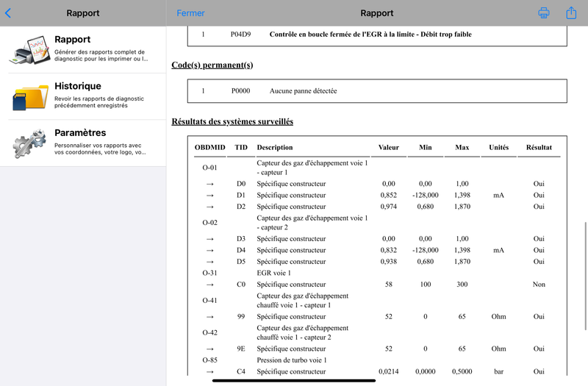The height and width of the screenshot is (386, 588).
Task: Open the Rapport menu entry
Action: click(83, 50)
